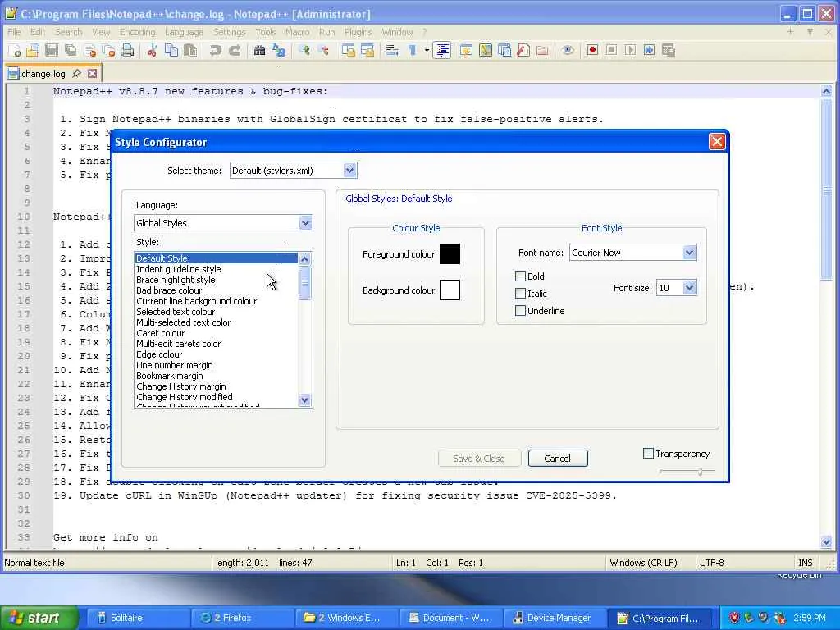Click the Copy toolbar icon
The width and height of the screenshot is (840, 630).
click(x=171, y=50)
